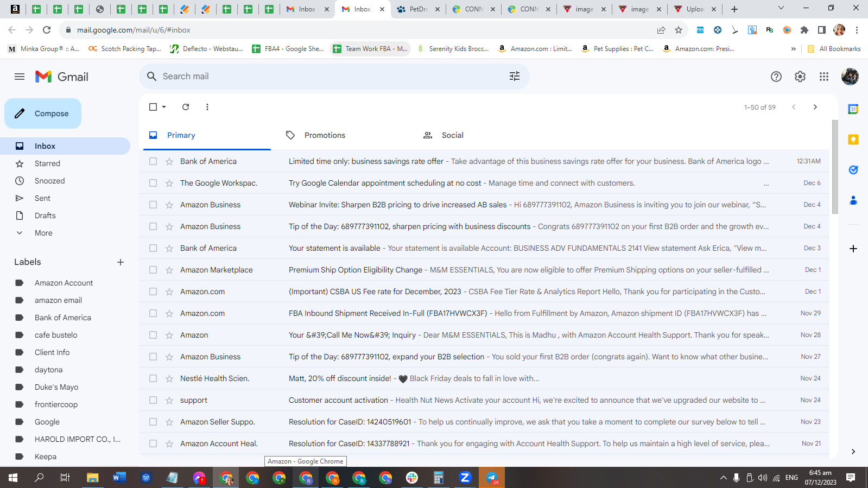Open Google Contacts side panel icon
The height and width of the screenshot is (488, 868).
click(x=853, y=200)
